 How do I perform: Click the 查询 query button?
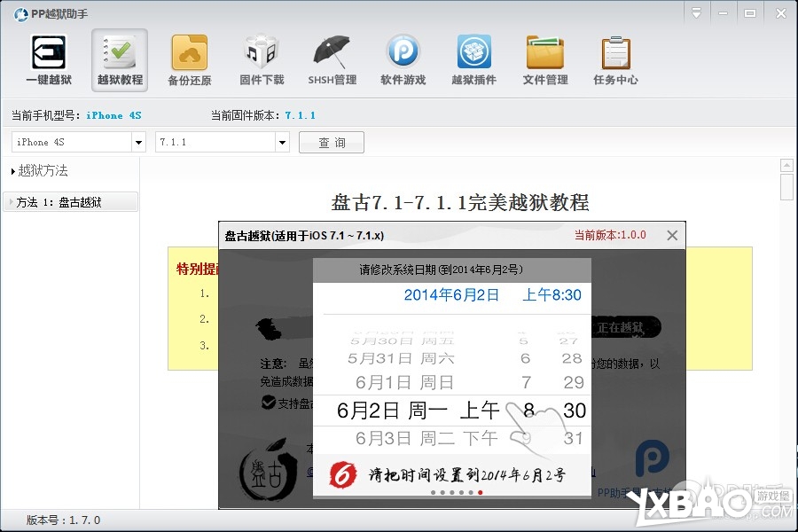click(x=331, y=142)
